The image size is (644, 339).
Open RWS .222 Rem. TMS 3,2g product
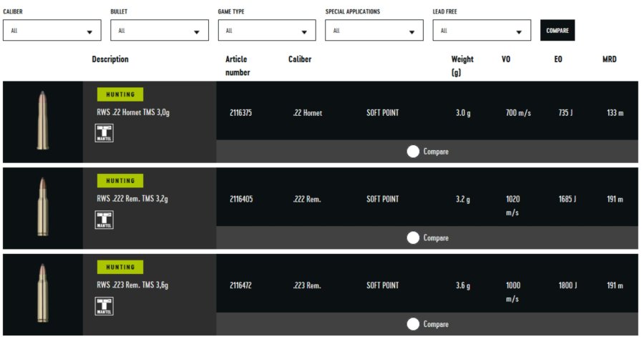(x=132, y=199)
